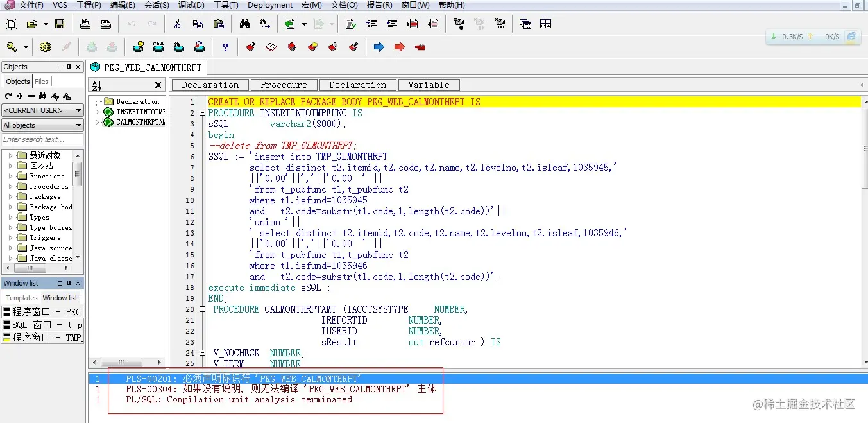
Task: Select the Types folder in object tree
Action: pos(39,217)
